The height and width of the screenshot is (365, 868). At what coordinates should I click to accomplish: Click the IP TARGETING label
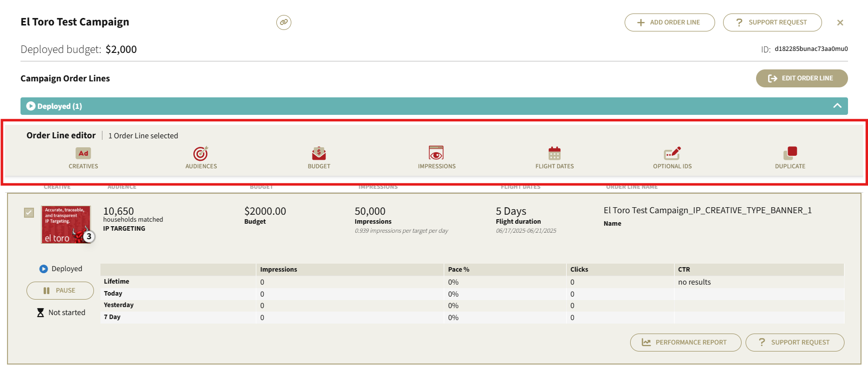click(x=124, y=229)
